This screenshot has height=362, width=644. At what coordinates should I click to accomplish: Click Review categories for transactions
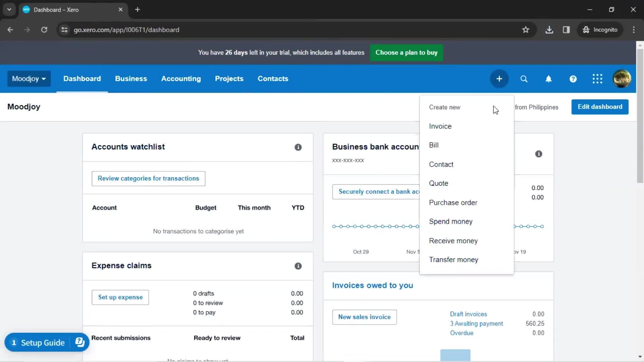[148, 179]
